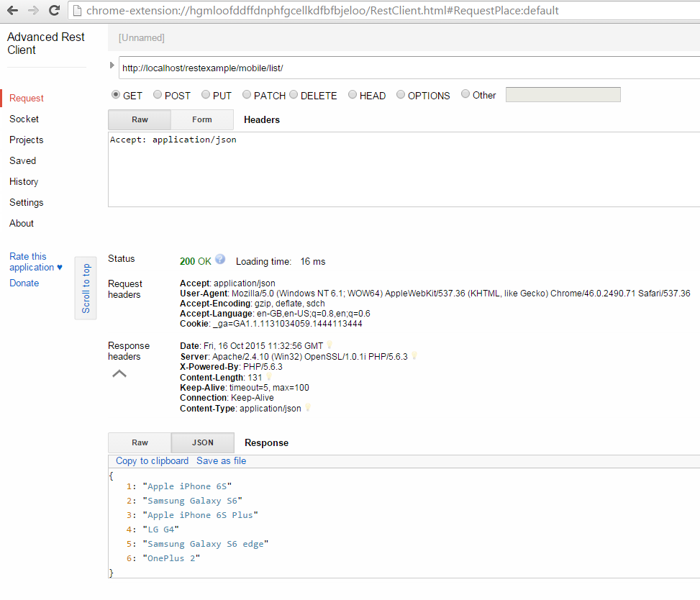Image resolution: width=700 pixels, height=600 pixels.
Task: Click the browser back arrow
Action: (x=12, y=11)
